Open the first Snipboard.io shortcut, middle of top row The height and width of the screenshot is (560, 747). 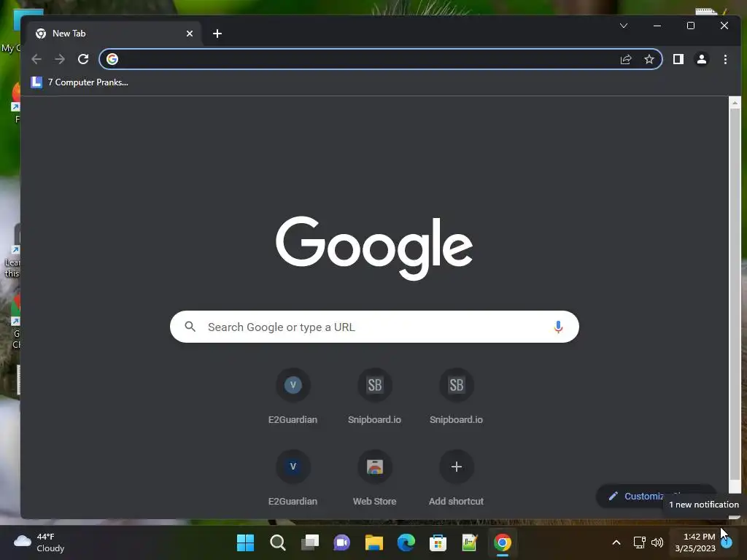click(374, 396)
